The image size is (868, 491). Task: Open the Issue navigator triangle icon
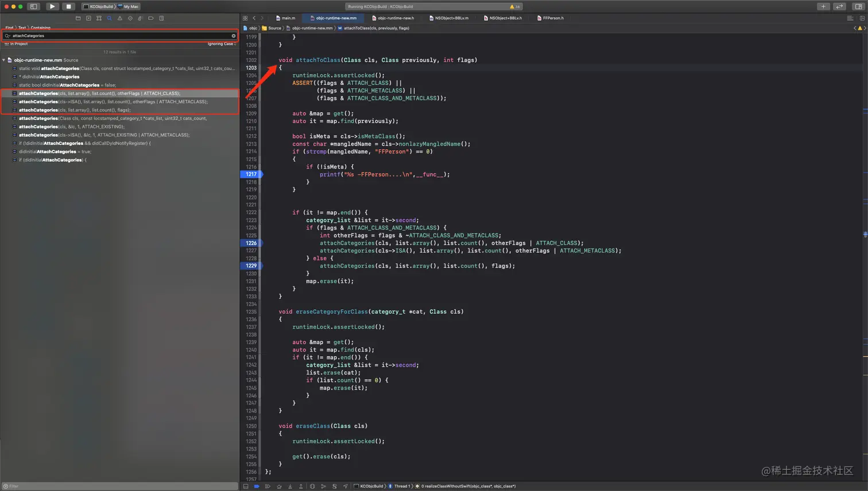pos(119,18)
